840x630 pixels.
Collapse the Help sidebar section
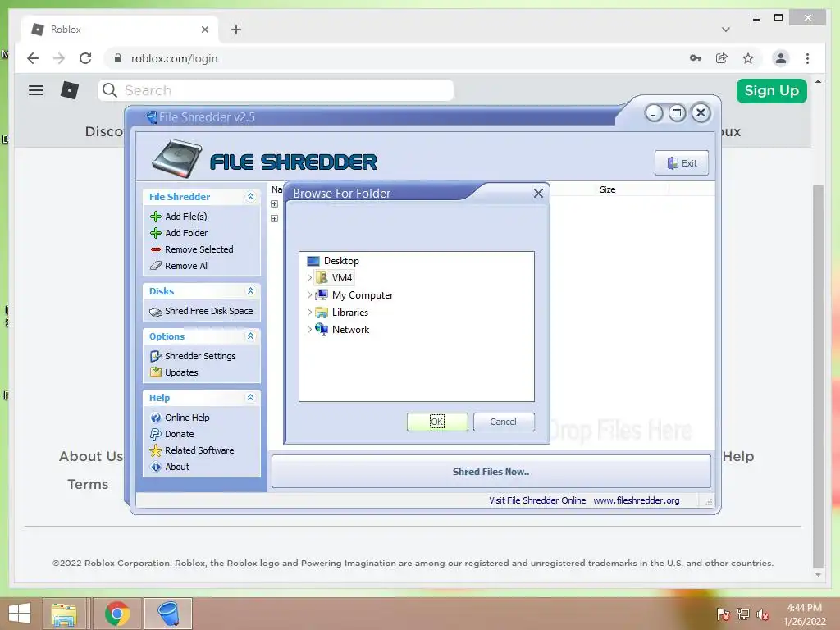[250, 398]
